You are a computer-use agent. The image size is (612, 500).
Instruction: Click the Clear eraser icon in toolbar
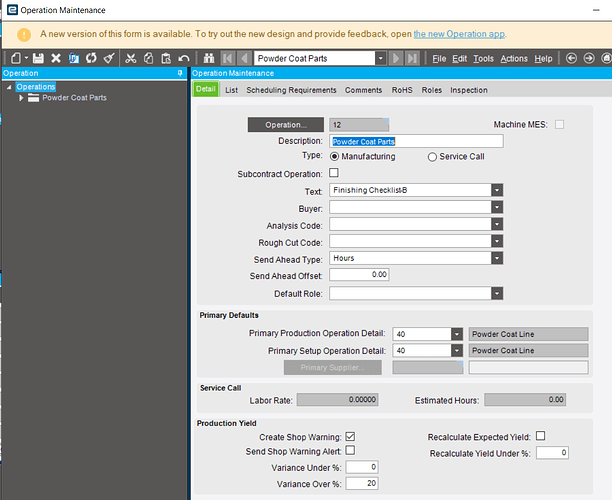point(109,59)
